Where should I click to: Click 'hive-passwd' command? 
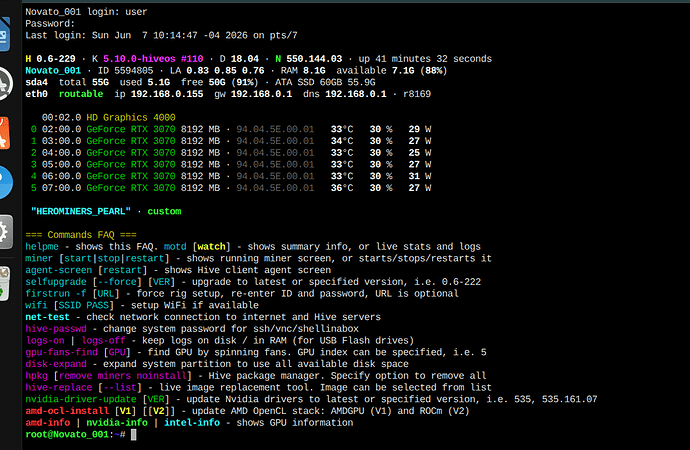pyautogui.click(x=56, y=329)
